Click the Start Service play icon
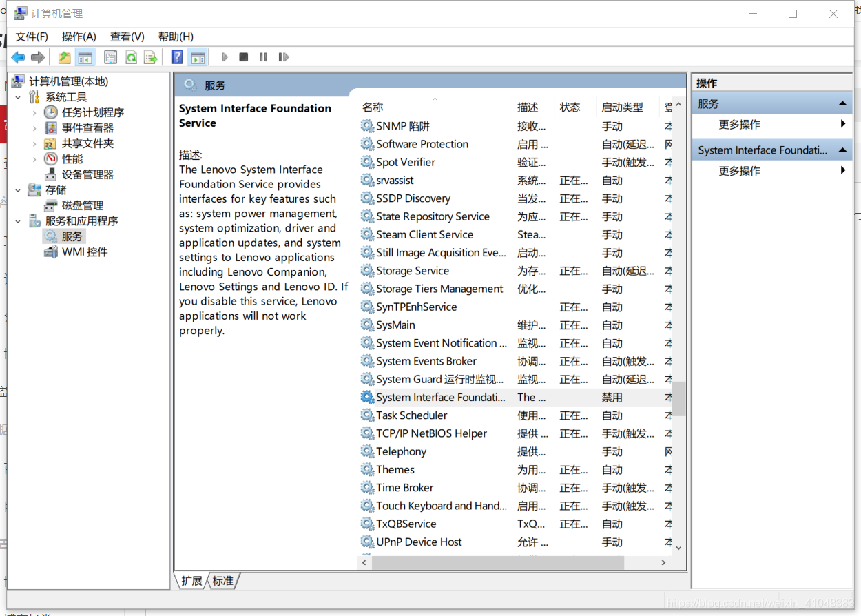The height and width of the screenshot is (616, 861). pos(225,57)
